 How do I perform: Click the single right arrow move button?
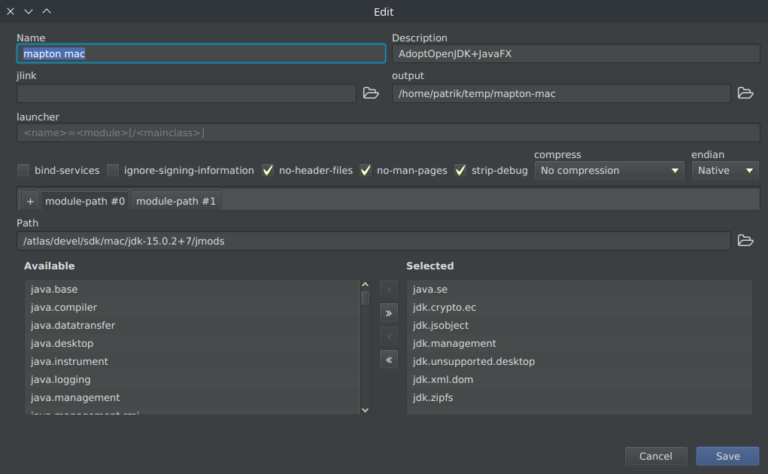click(389, 290)
